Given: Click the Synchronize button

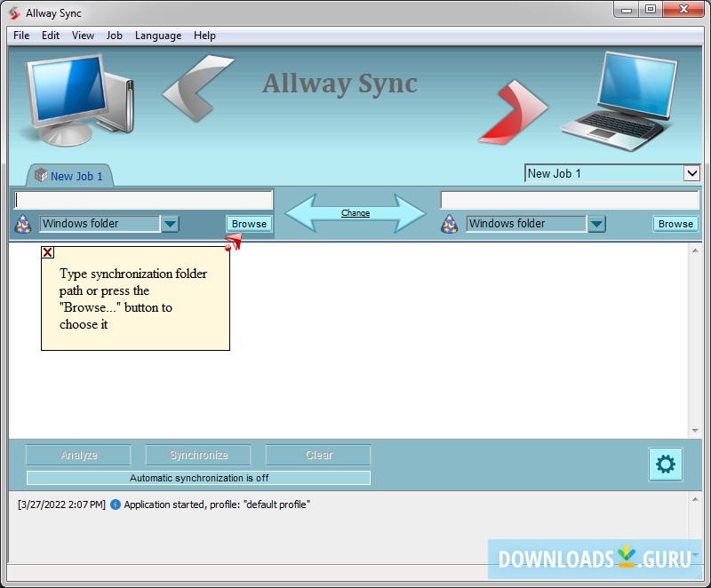Looking at the screenshot, I should (x=197, y=455).
